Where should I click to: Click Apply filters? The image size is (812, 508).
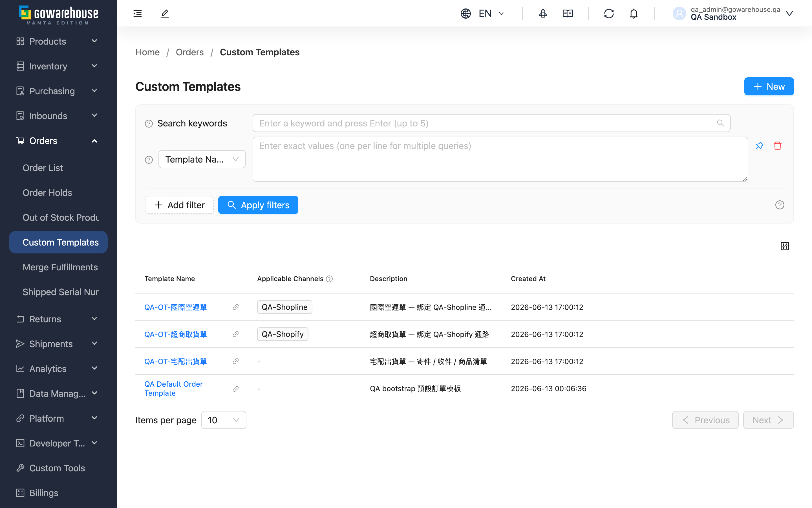tap(258, 205)
